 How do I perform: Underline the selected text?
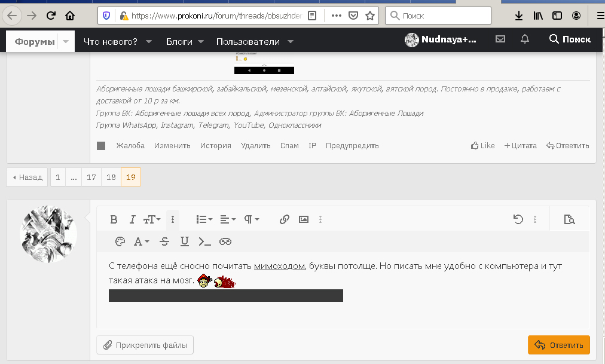(184, 241)
